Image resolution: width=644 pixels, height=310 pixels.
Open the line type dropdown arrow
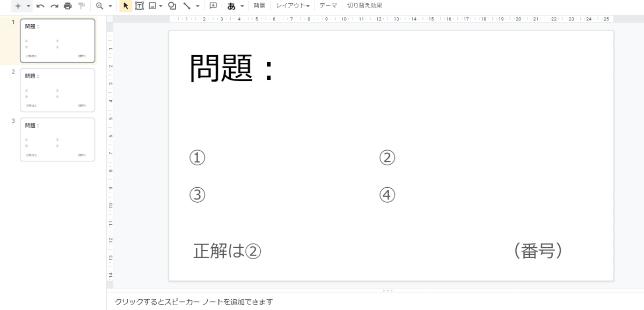tap(197, 6)
